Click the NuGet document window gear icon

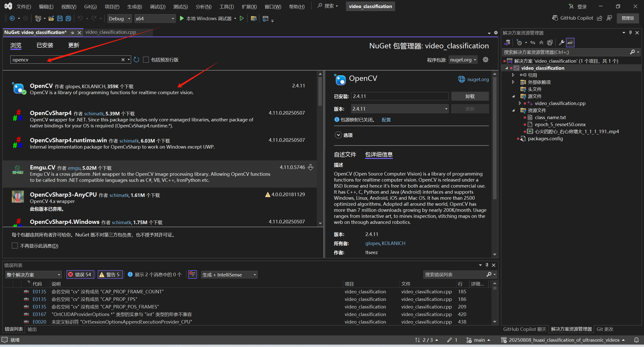(x=496, y=33)
